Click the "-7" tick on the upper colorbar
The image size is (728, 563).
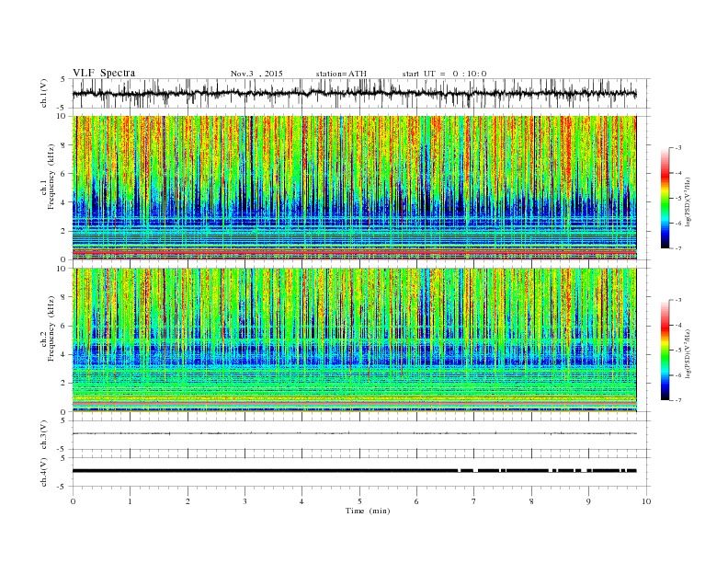click(678, 248)
